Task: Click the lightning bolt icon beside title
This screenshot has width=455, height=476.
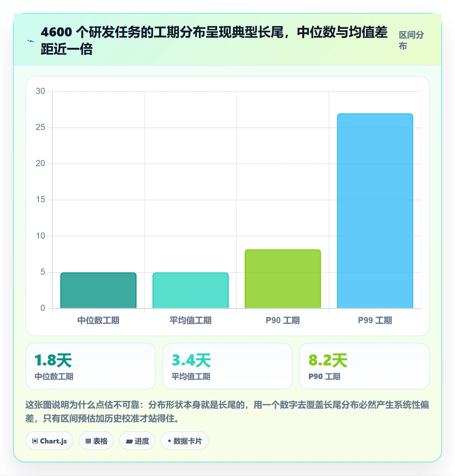Action: 31,41
